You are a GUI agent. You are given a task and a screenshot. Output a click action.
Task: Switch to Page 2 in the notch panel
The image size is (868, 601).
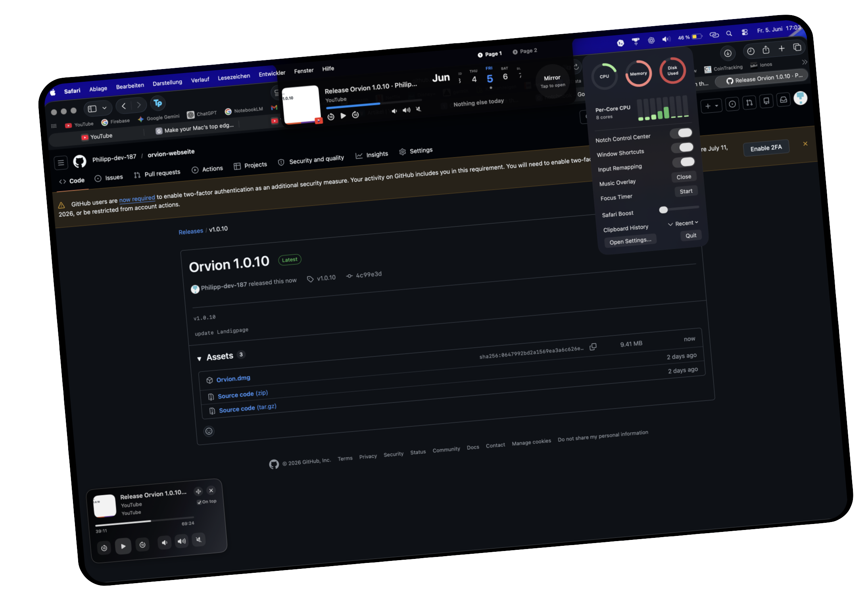point(525,51)
